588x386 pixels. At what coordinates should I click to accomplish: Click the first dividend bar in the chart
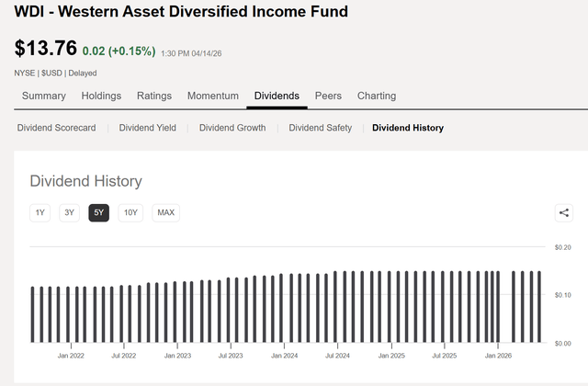[33, 314]
